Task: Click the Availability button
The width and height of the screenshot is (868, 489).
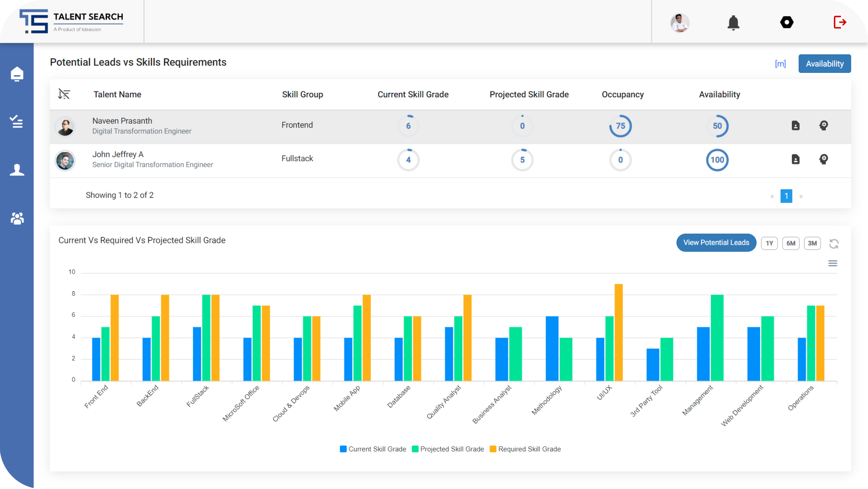Action: (824, 64)
